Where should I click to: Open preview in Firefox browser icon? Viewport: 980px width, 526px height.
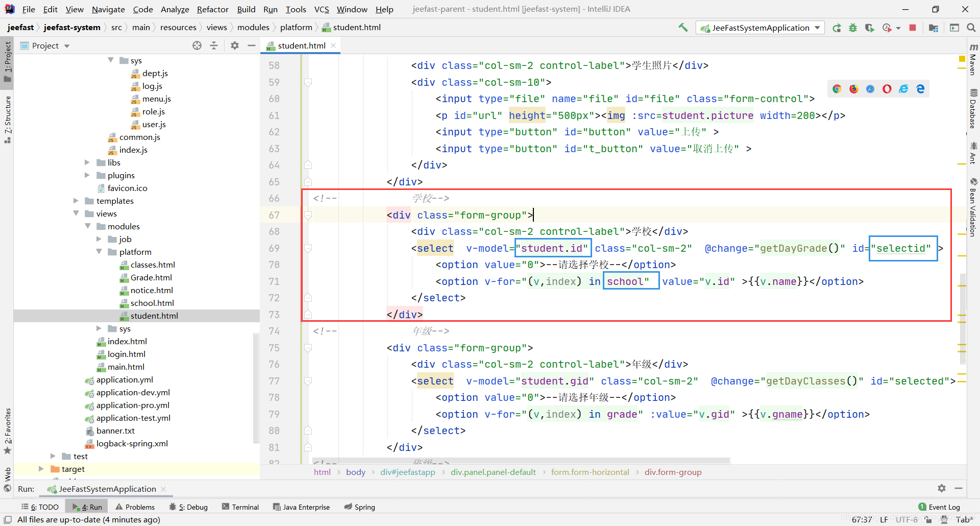[853, 89]
